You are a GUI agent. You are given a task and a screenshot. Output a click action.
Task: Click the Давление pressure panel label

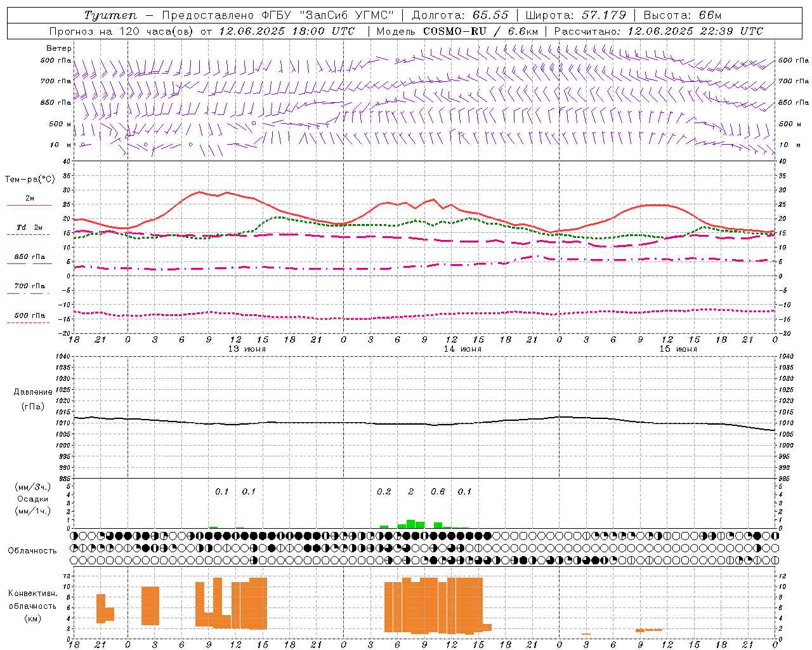click(33, 392)
